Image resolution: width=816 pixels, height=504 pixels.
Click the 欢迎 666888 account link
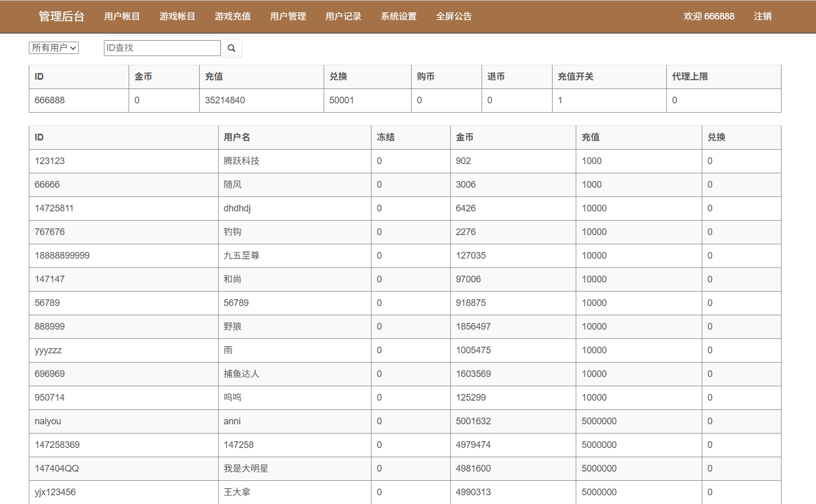pyautogui.click(x=708, y=16)
